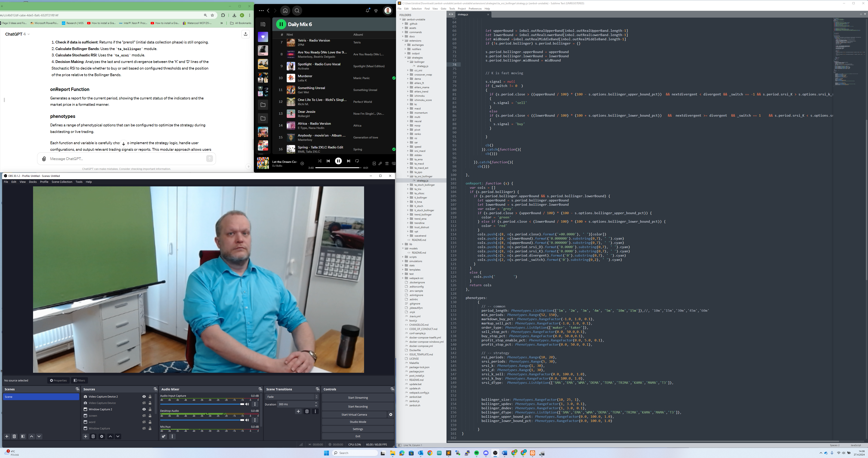Open virtual camera settings gear
Image resolution: width=868 pixels, height=458 pixels.
391,415
